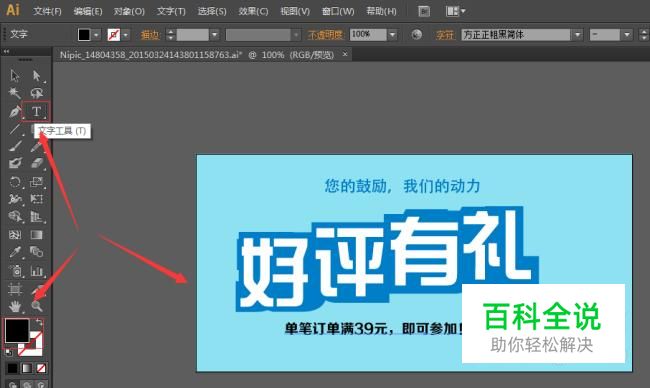The height and width of the screenshot is (388, 650).
Task: Open the opacity percentage dropdown
Action: tap(392, 35)
